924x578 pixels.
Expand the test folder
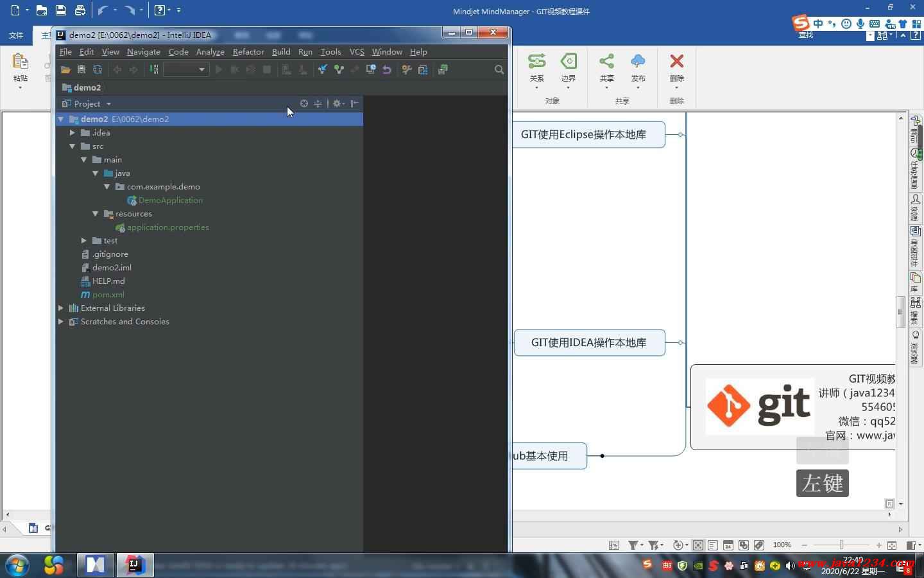click(84, 240)
